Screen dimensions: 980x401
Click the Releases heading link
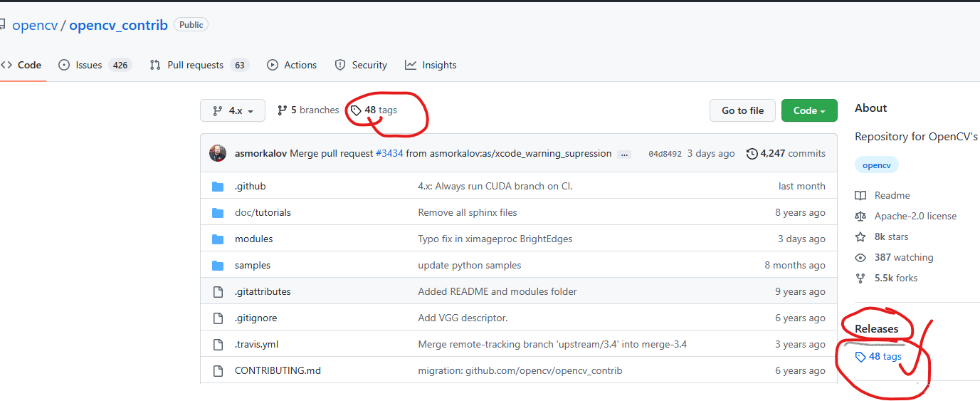[877, 329]
